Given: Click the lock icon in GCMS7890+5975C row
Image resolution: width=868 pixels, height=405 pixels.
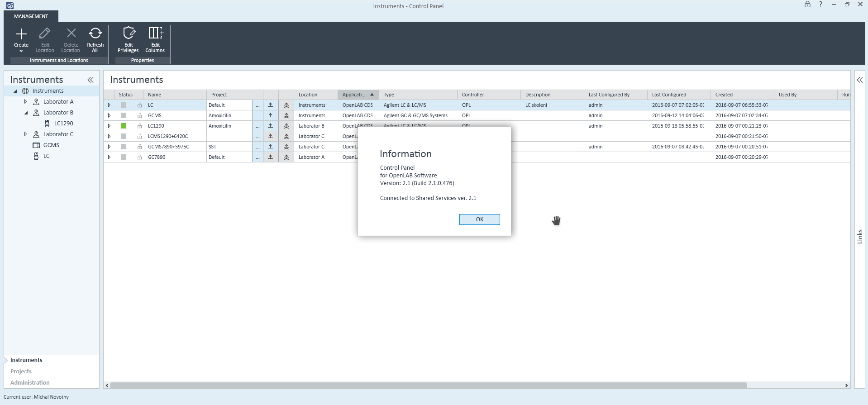Looking at the screenshot, I should 140,147.
